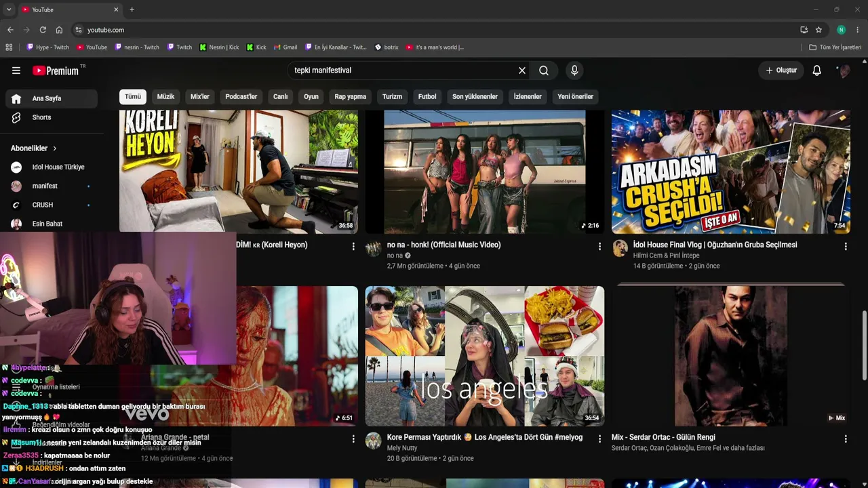The image size is (868, 488).
Task: Open the Hilmi Cem & Pınıl İntepe avatar
Action: click(620, 248)
